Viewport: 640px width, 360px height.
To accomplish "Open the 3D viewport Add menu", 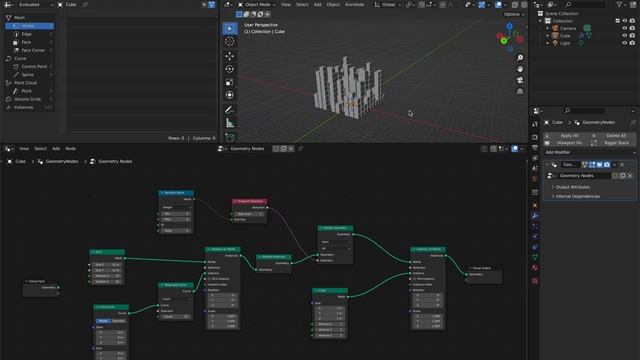I will [x=318, y=4].
